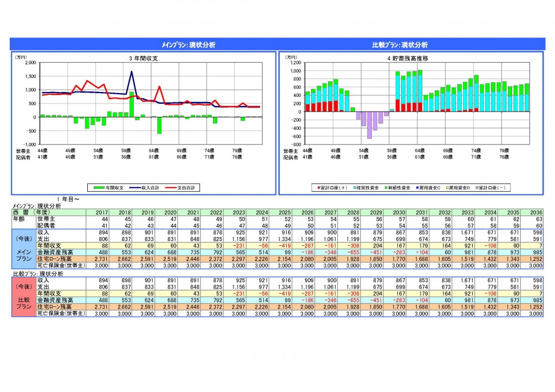Select the blue メインプラン row label cell

23,254
